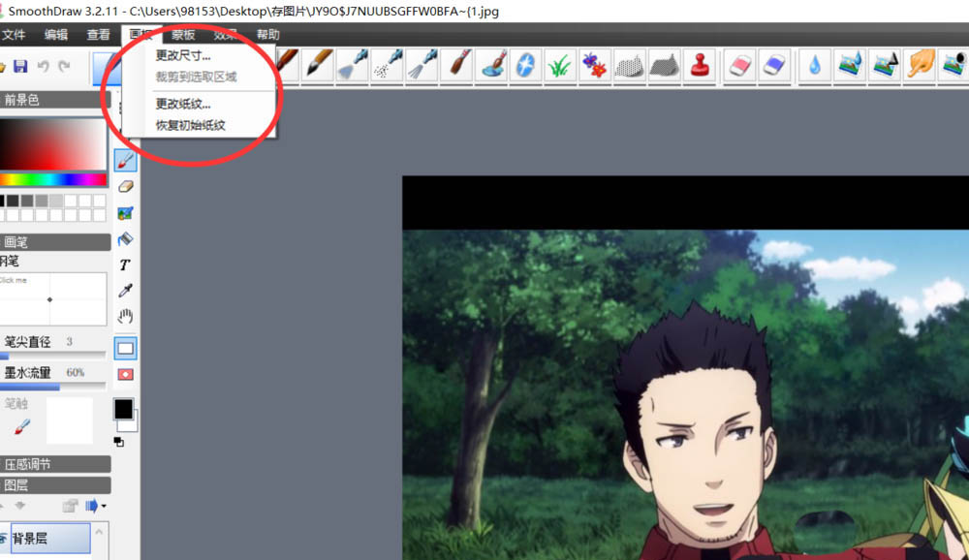
Task: Select the picture sharpen triangle tool
Action: (x=885, y=64)
